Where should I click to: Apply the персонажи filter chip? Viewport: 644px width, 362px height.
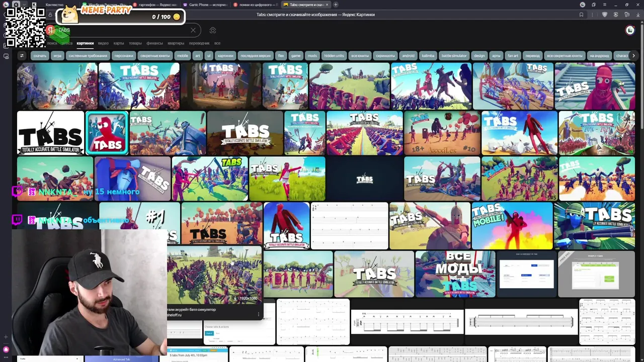[123, 56]
